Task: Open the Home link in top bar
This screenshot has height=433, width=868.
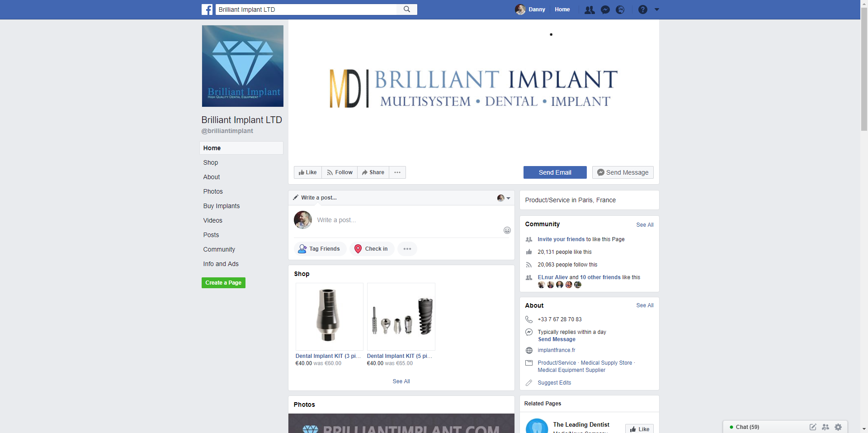Action: coord(562,10)
